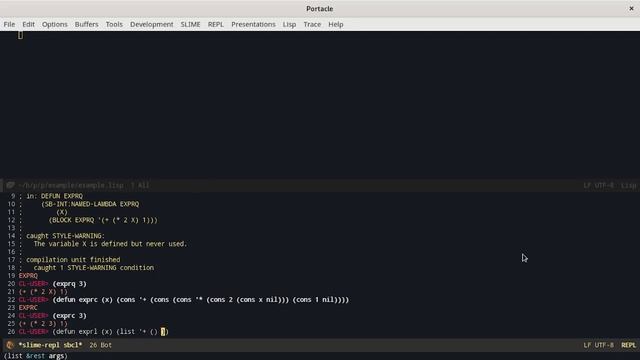This screenshot has width=640, height=360.
Task: Click 'compilation unit finished' line
Action: [x=73, y=260]
